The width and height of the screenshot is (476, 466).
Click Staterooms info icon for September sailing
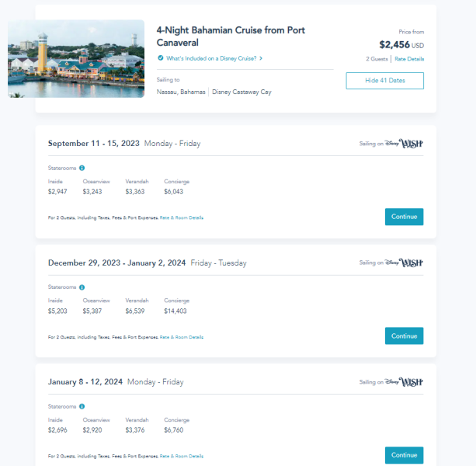pos(82,168)
